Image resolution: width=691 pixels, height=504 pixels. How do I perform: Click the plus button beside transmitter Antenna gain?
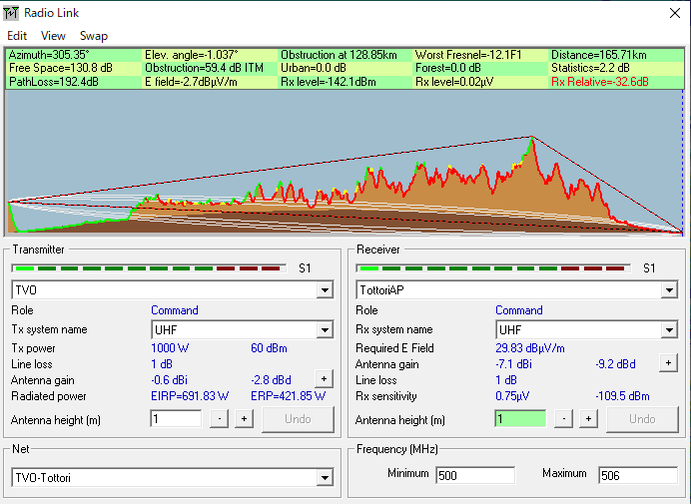click(324, 378)
